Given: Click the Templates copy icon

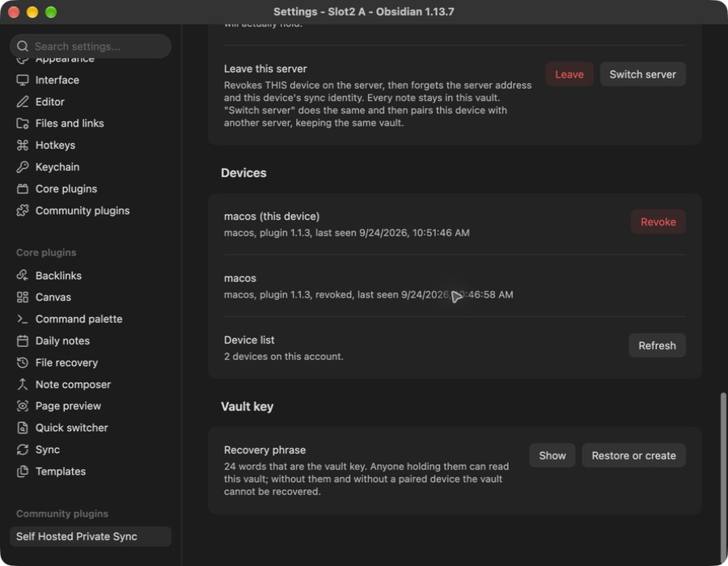Looking at the screenshot, I should pos(23,471).
